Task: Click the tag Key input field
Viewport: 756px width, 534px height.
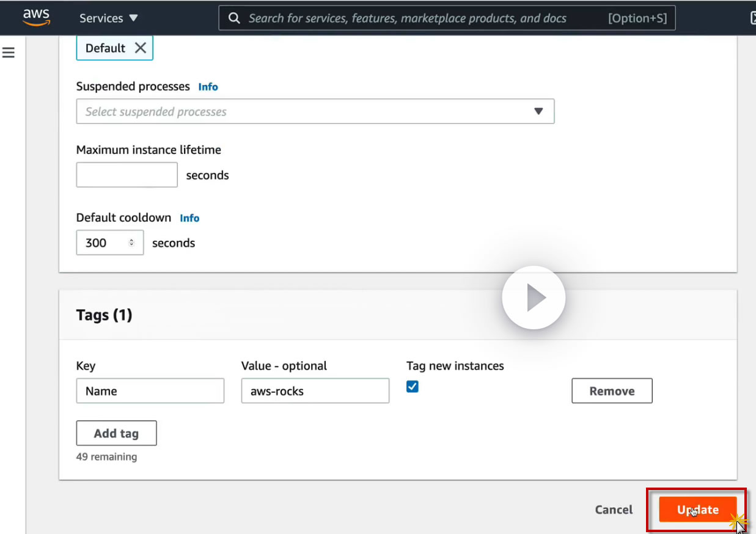Action: coord(150,391)
